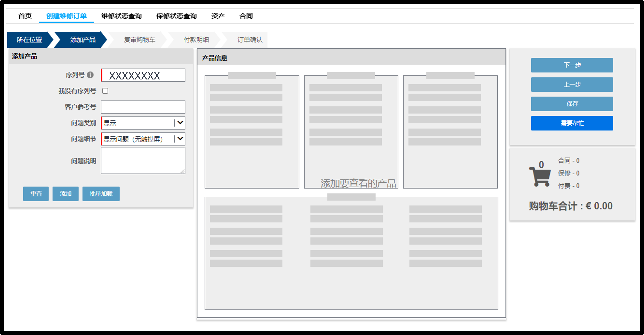Click the 上一步 button

[x=572, y=84]
